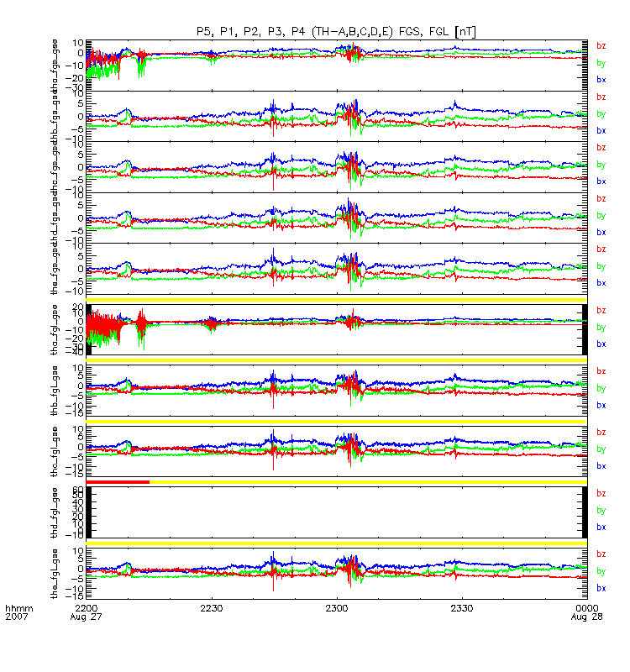
Task: Click the 2007 year label
Action: [x=16, y=617]
